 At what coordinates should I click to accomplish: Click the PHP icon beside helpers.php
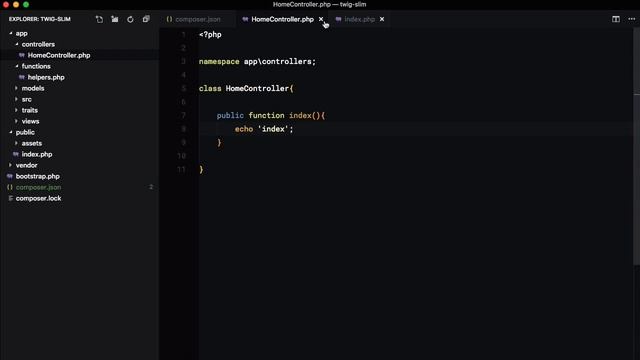[x=22, y=77]
